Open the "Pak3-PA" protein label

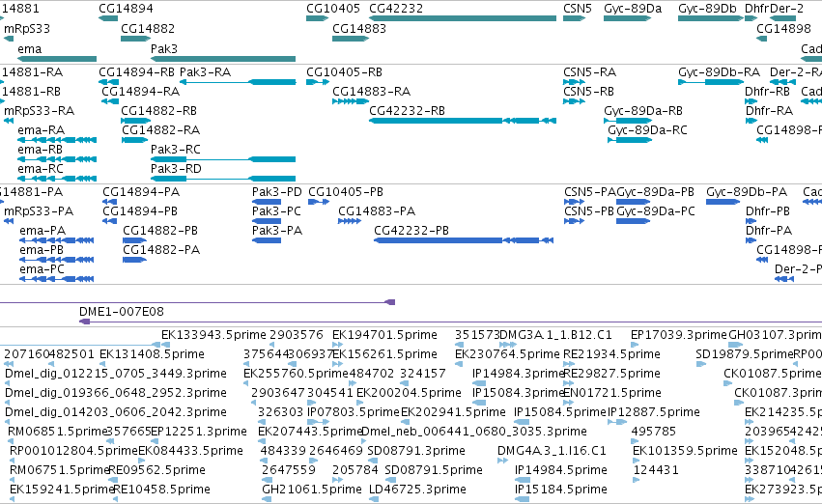277,231
